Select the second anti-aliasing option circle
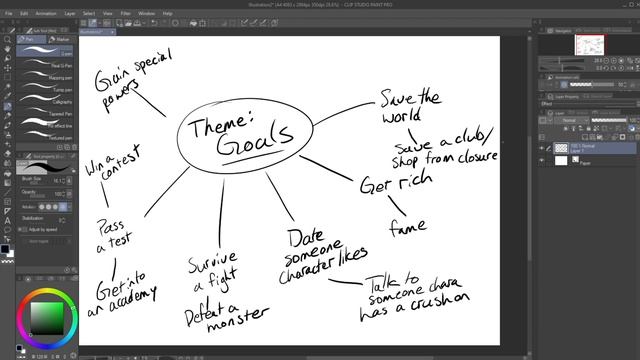640x360 pixels. [49, 207]
